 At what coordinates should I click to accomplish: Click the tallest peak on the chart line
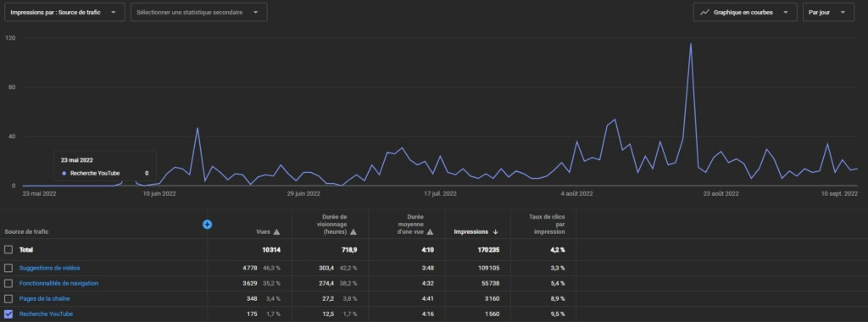click(690, 44)
